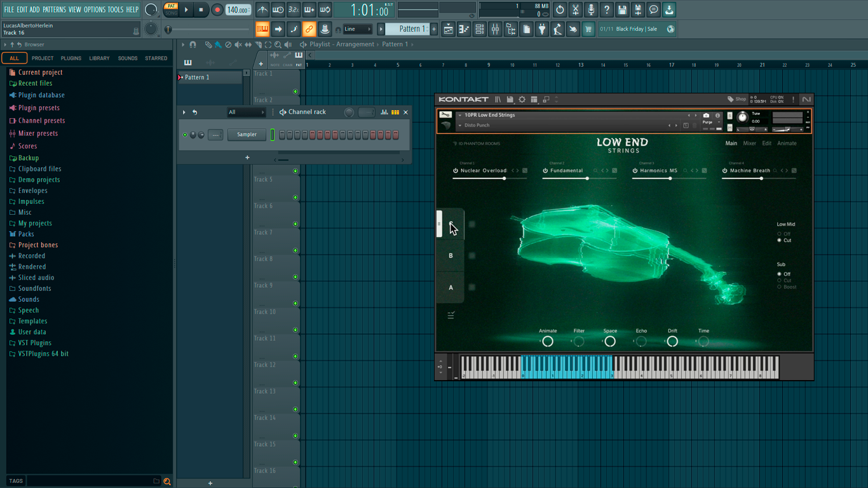The height and width of the screenshot is (488, 868).
Task: Solo the instrument with S button
Action: tap(729, 116)
